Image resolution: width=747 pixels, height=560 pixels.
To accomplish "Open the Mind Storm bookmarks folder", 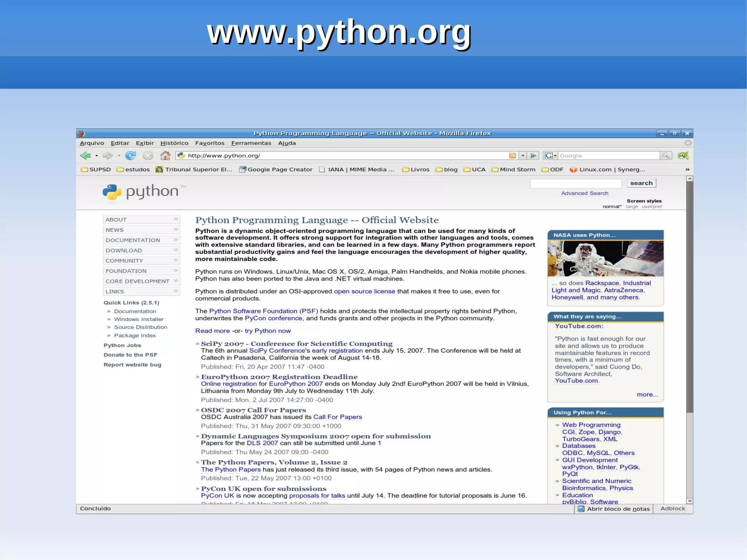I will [x=514, y=170].
